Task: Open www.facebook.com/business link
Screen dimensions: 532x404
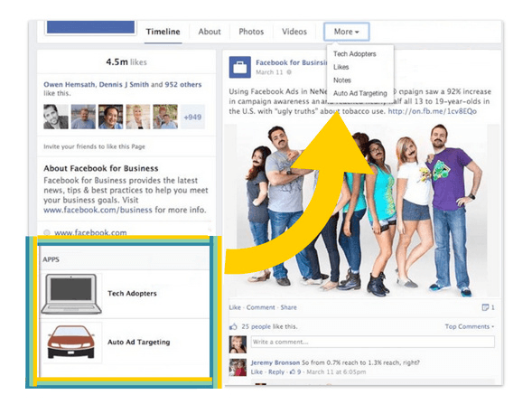Action: click(98, 210)
